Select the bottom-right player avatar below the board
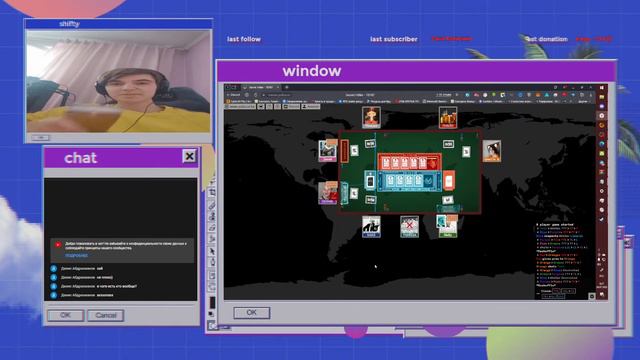This screenshot has height=360, width=640. click(x=448, y=226)
